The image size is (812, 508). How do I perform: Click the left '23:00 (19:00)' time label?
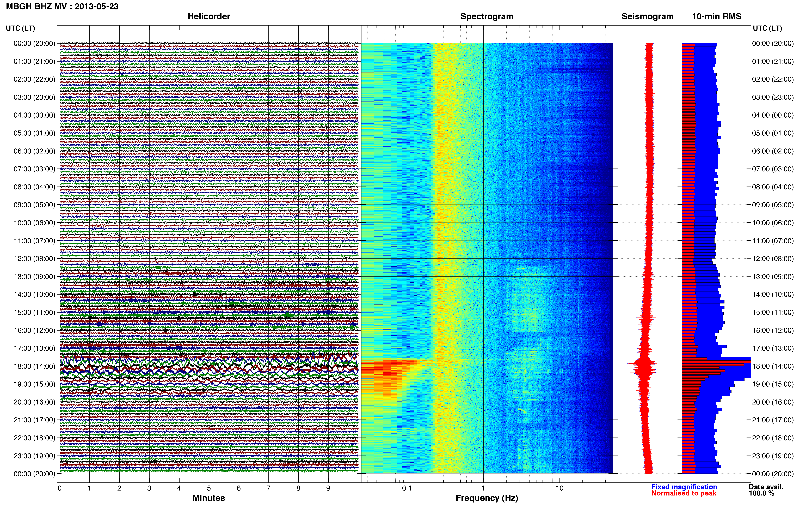34,456
